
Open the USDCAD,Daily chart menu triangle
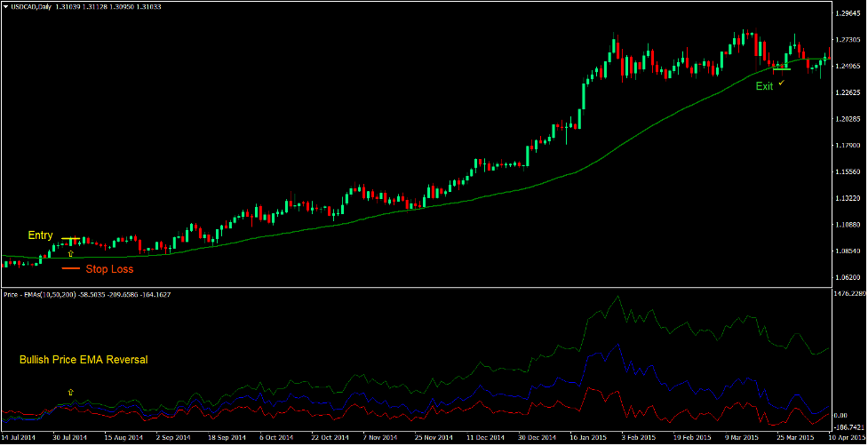[x=6, y=8]
